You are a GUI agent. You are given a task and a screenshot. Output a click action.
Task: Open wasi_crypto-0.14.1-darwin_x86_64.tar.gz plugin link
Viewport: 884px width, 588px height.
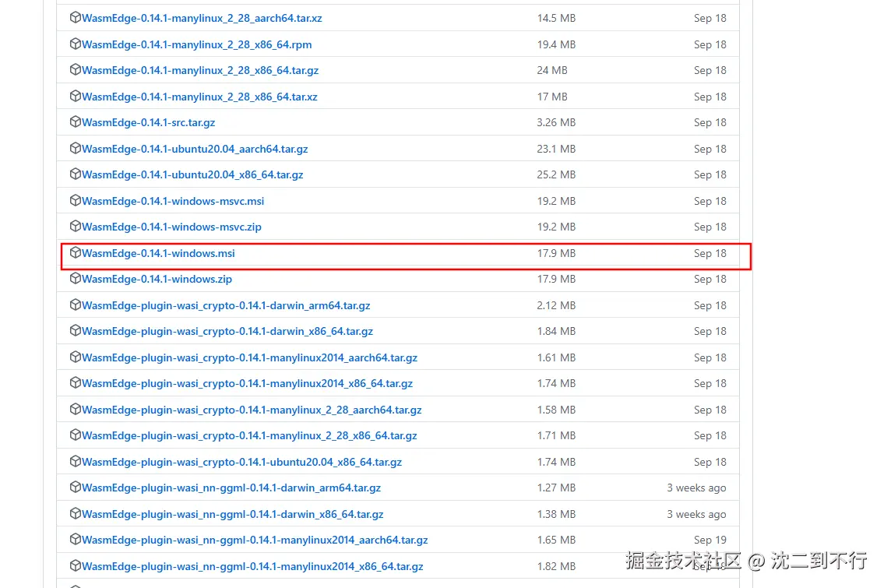227,332
